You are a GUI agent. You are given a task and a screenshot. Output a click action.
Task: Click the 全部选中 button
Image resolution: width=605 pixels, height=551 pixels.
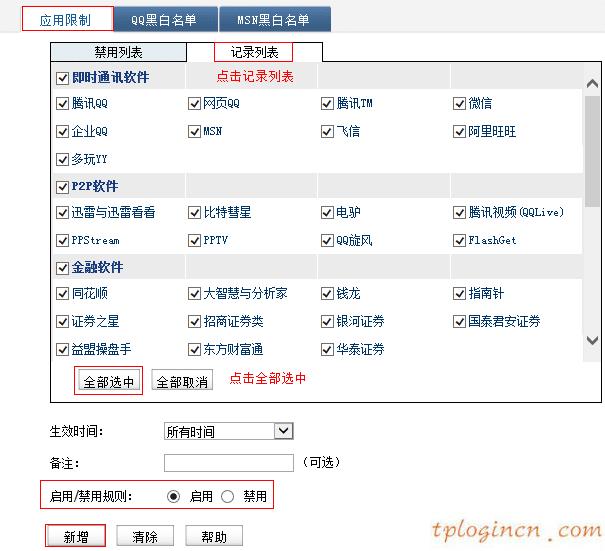pos(109,382)
